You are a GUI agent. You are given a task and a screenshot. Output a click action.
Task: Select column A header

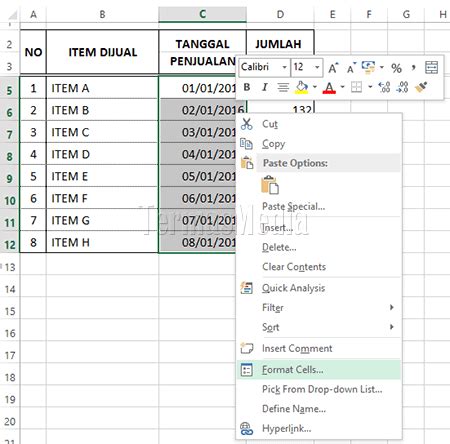click(33, 14)
